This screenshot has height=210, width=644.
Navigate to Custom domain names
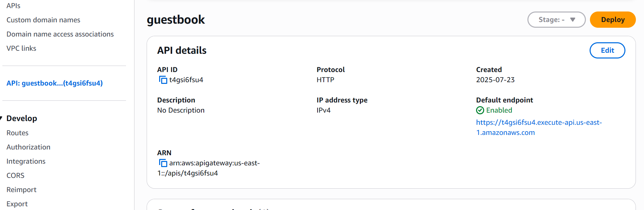[x=43, y=20]
